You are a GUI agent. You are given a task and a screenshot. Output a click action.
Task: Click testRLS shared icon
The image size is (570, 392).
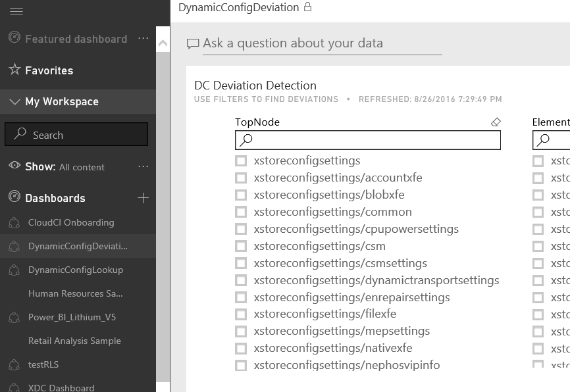click(14, 364)
